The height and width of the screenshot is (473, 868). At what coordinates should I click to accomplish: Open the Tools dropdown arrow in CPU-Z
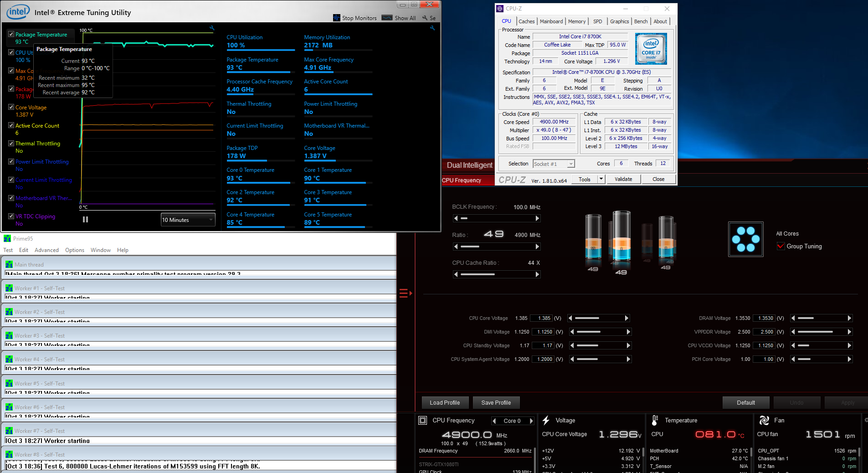[601, 179]
